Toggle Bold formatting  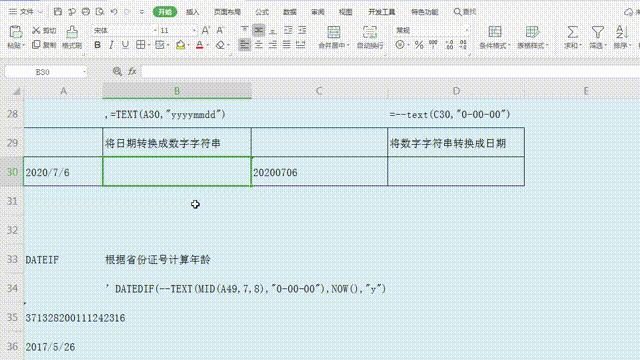click(x=97, y=45)
